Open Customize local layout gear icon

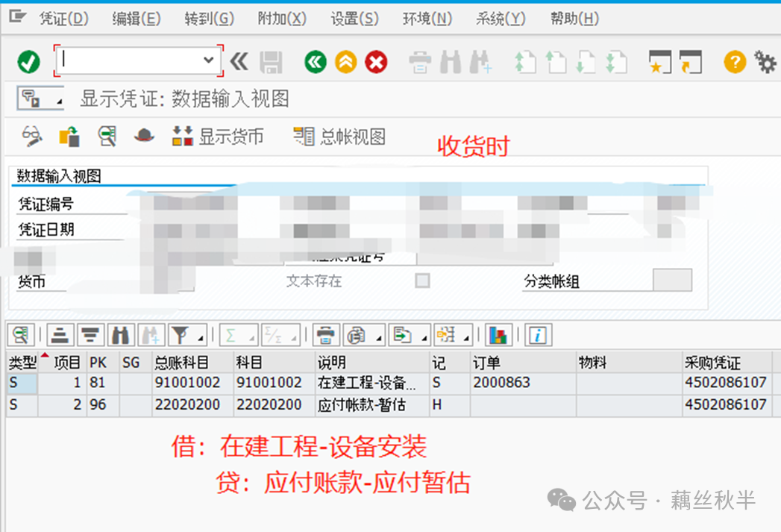(x=765, y=62)
